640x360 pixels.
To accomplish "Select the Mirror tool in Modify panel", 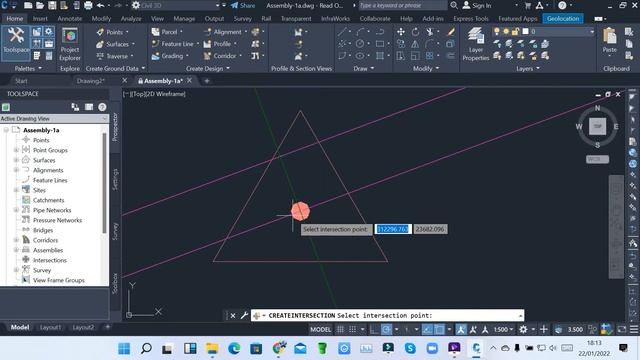I will [x=415, y=44].
